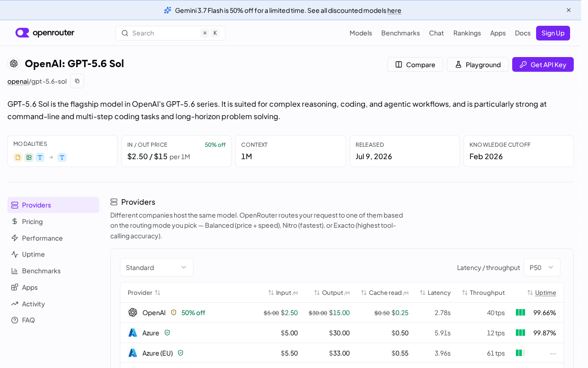Click the Azure (EU) cache read price $0.55
This screenshot has width=588, height=368.
[x=400, y=353]
